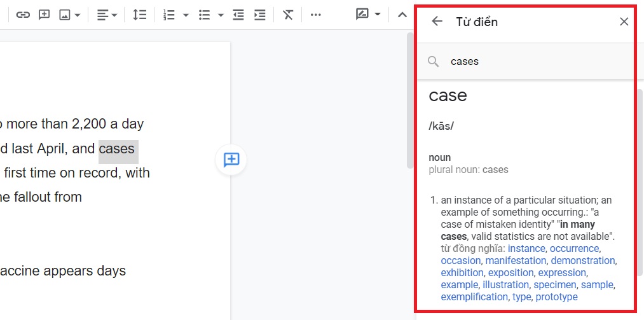Clear formatting with the toolbar icon
The width and height of the screenshot is (644, 320).
tap(288, 15)
